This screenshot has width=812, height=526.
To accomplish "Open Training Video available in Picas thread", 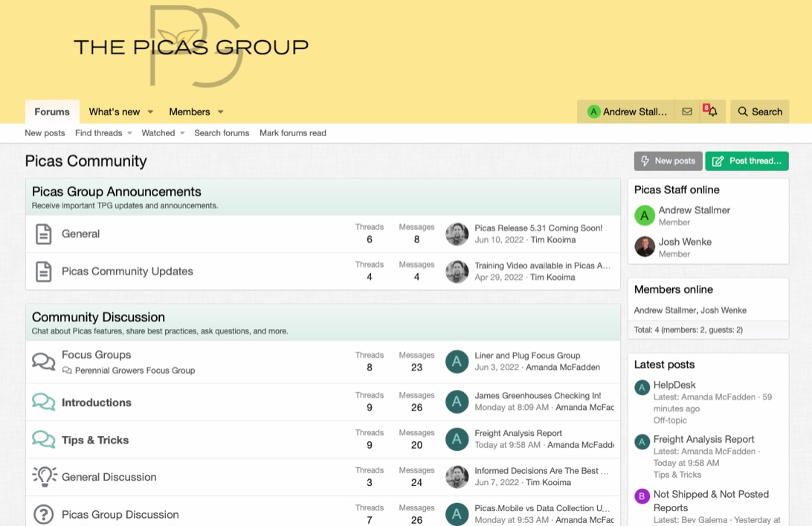I will [543, 266].
